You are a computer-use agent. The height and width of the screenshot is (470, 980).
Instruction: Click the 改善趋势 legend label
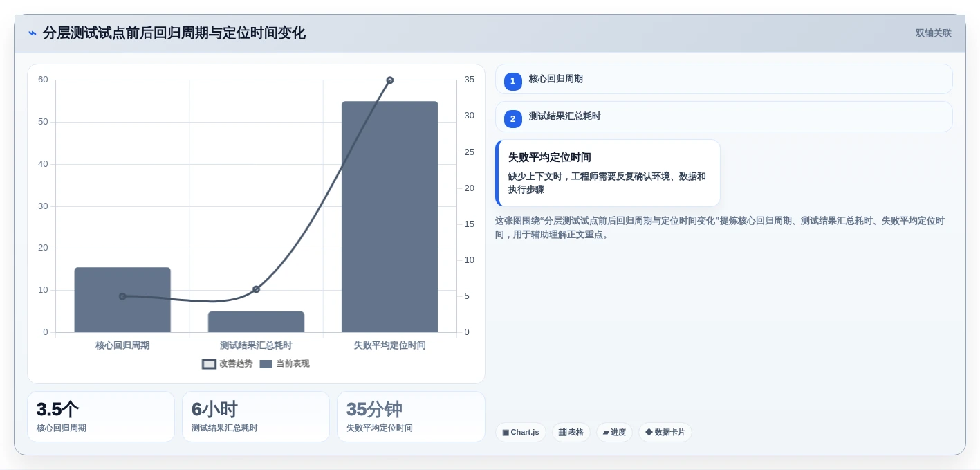point(236,364)
